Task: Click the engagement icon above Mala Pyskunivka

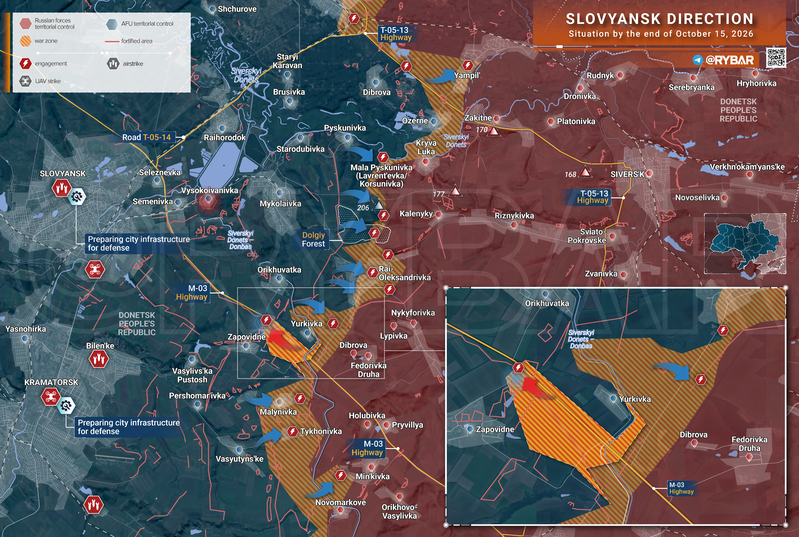Action: pos(383,157)
